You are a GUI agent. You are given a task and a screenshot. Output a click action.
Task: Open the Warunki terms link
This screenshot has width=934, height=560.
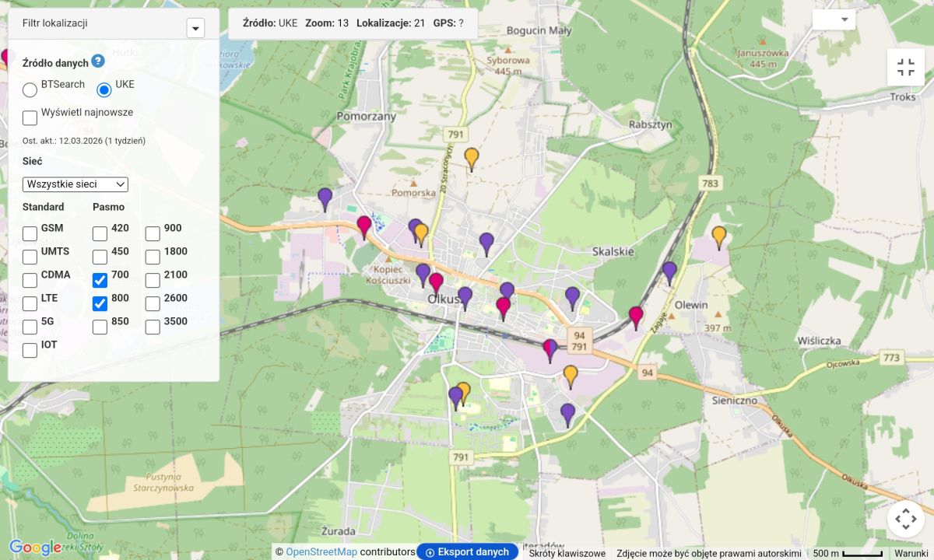click(x=911, y=553)
